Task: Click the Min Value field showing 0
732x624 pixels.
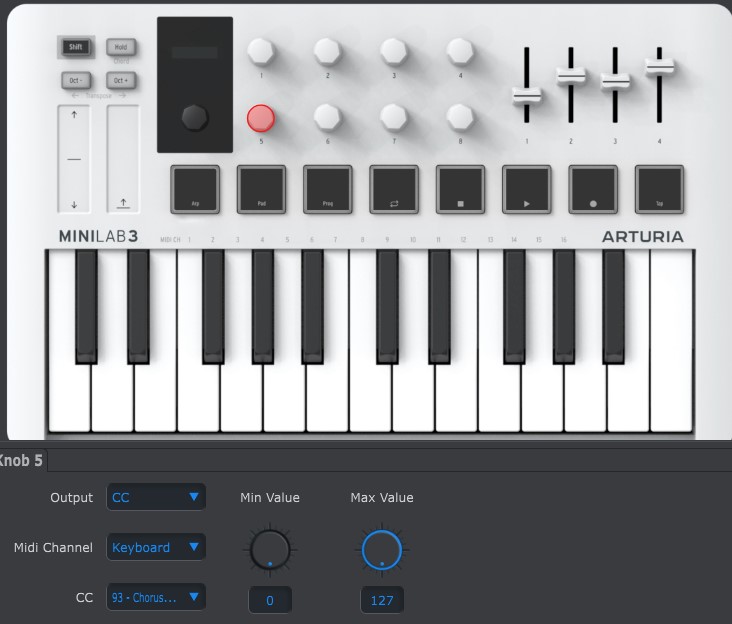Action: (270, 600)
